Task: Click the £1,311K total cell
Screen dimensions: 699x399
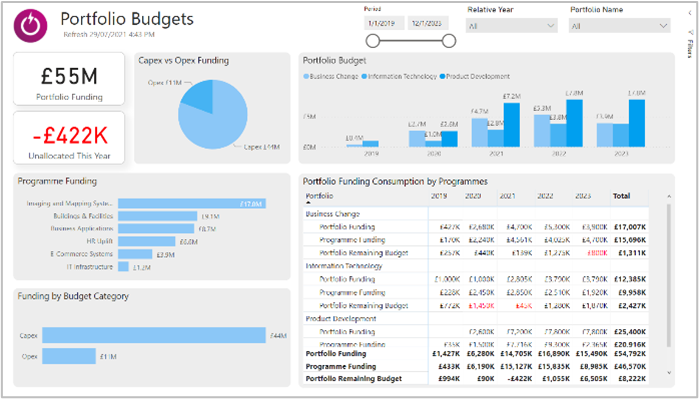Action: (x=632, y=253)
